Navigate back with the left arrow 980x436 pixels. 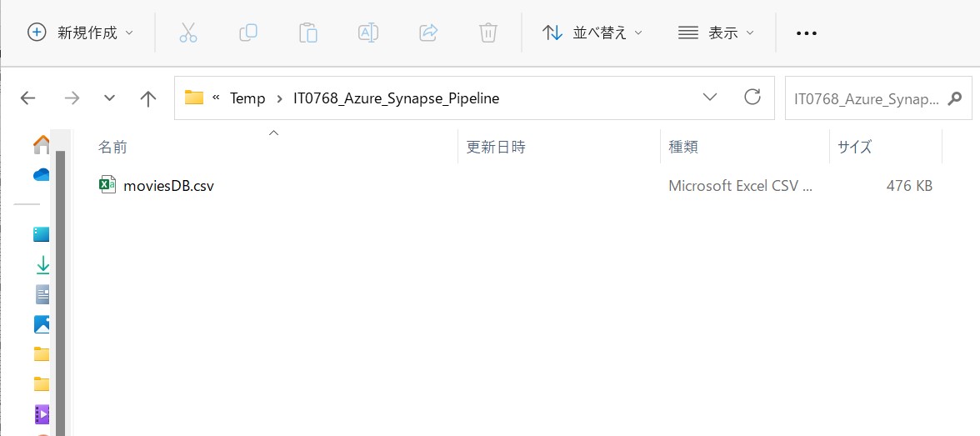28,98
